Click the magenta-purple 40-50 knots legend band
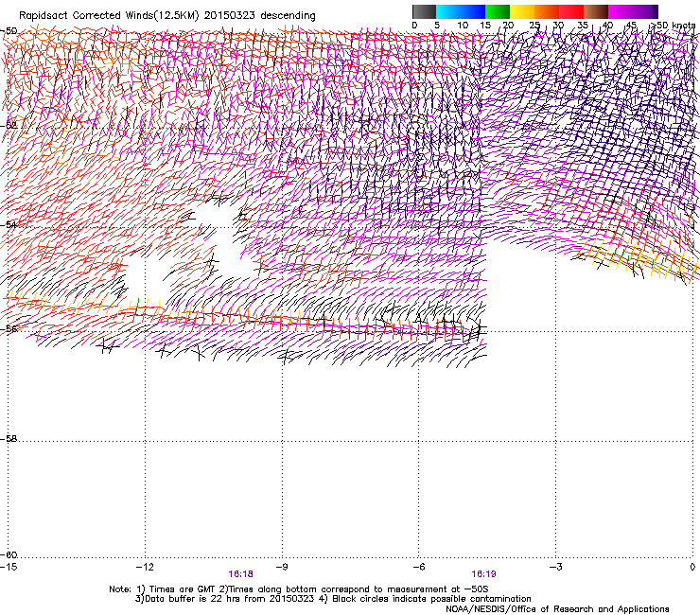 (x=633, y=11)
